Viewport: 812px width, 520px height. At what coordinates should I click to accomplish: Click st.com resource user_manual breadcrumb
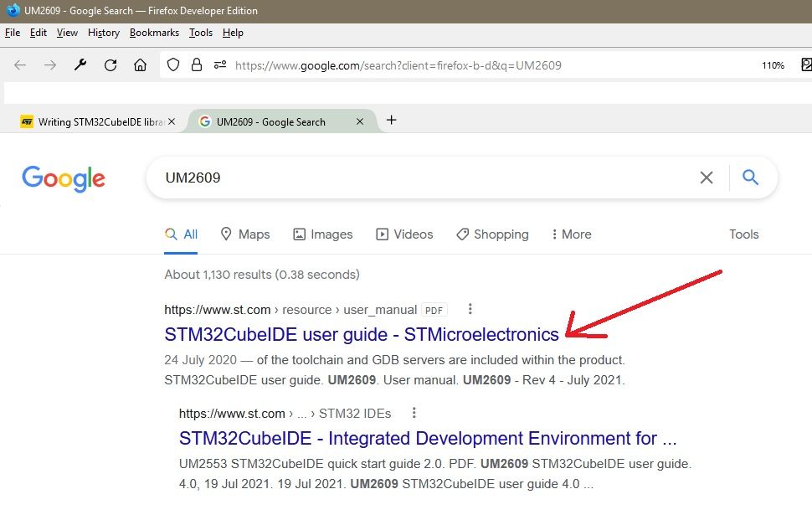(290, 310)
